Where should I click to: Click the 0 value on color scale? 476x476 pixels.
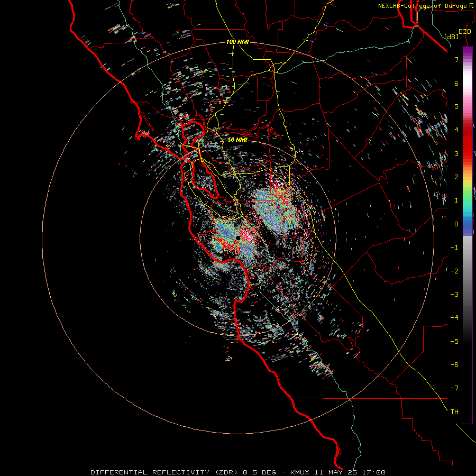(456, 224)
